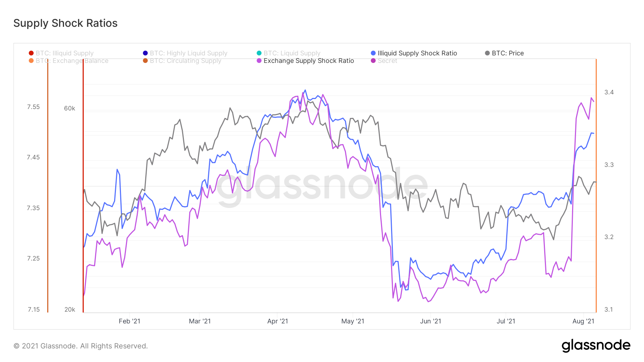
Task: Hide the Illiquid Supply Shock Ratio series
Action: point(417,53)
